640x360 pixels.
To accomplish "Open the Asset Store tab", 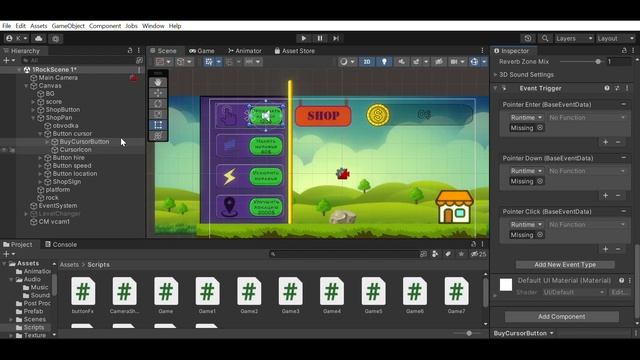I will (x=294, y=51).
